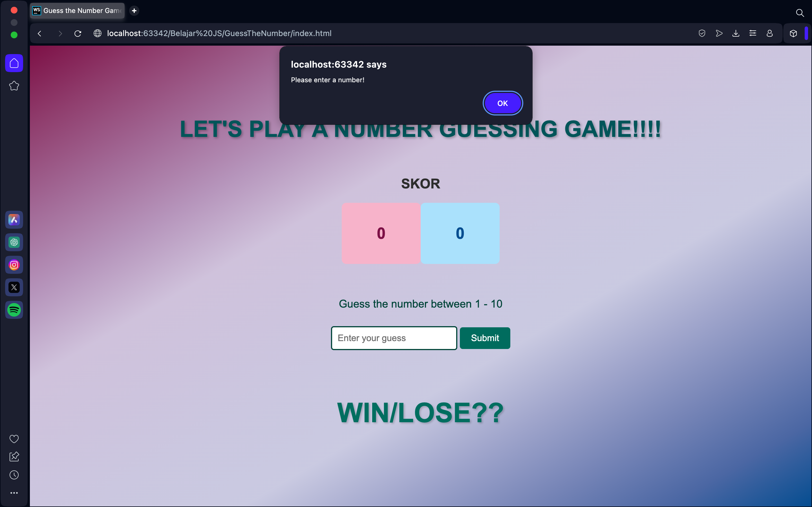Screen dimensions: 812x507
Task: Click the browser downloads icon
Action: tap(735, 33)
